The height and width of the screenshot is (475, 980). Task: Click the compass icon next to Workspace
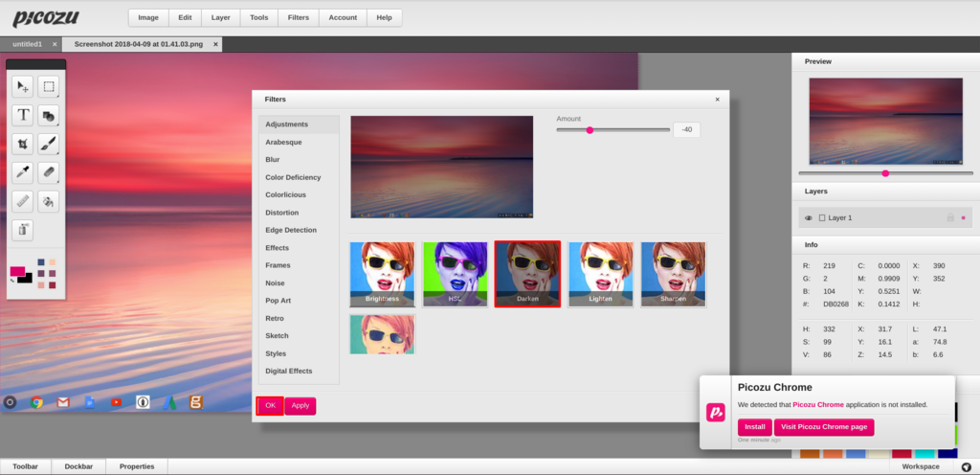pos(966,467)
